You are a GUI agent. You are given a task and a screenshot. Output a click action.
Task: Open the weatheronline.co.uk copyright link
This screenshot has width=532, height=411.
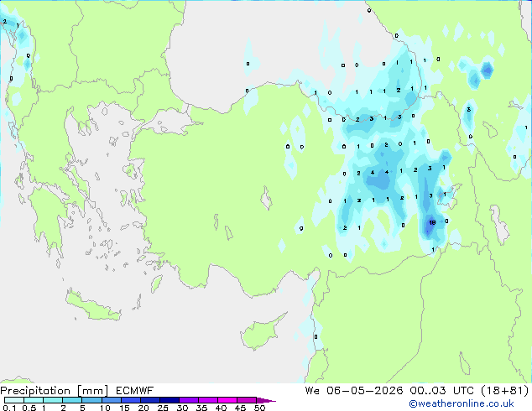tap(462, 403)
